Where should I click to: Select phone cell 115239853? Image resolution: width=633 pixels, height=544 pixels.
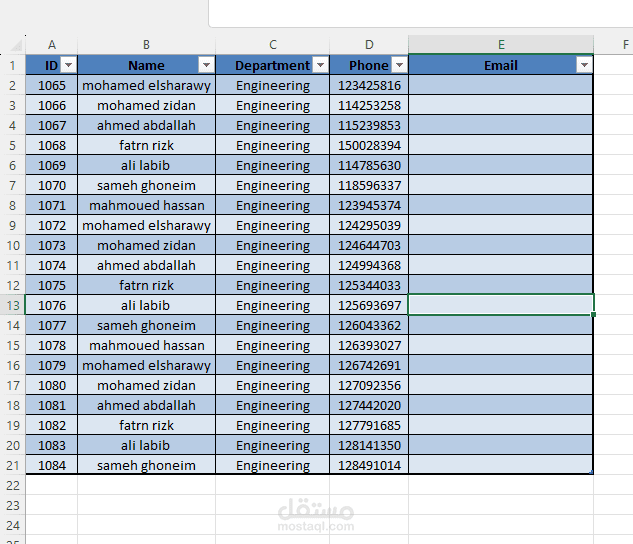369,125
